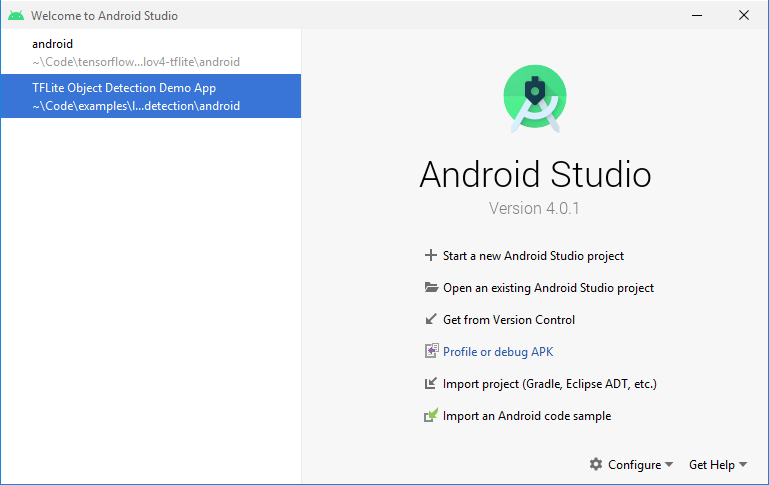
Task: Click the Configure gear icon
Action: click(596, 464)
